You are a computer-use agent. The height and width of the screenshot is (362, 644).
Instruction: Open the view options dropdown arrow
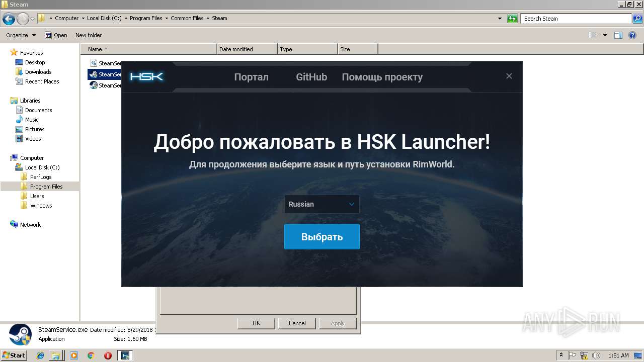click(x=605, y=35)
